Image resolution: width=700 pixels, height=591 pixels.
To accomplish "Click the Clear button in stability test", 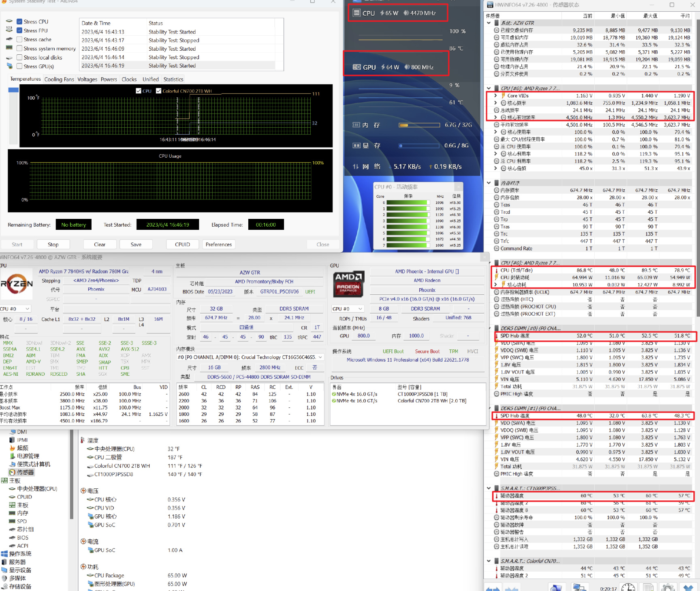I will [100, 244].
